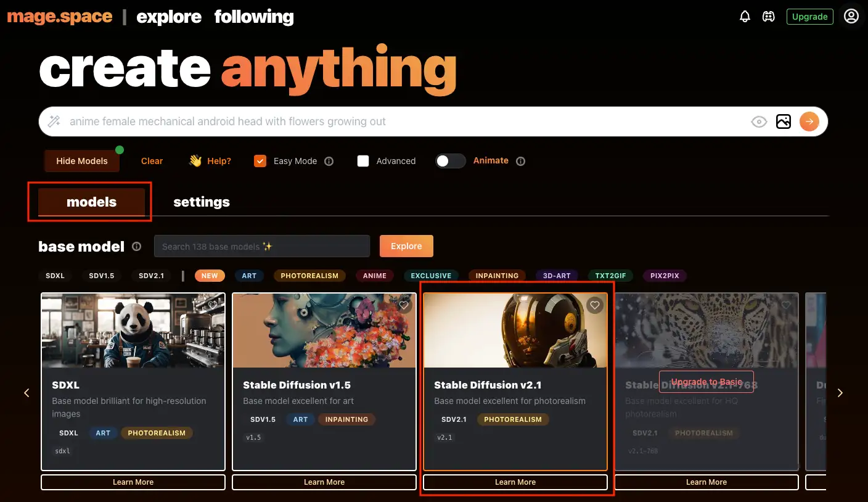
Task: Open the Discord icon in header
Action: 768,17
